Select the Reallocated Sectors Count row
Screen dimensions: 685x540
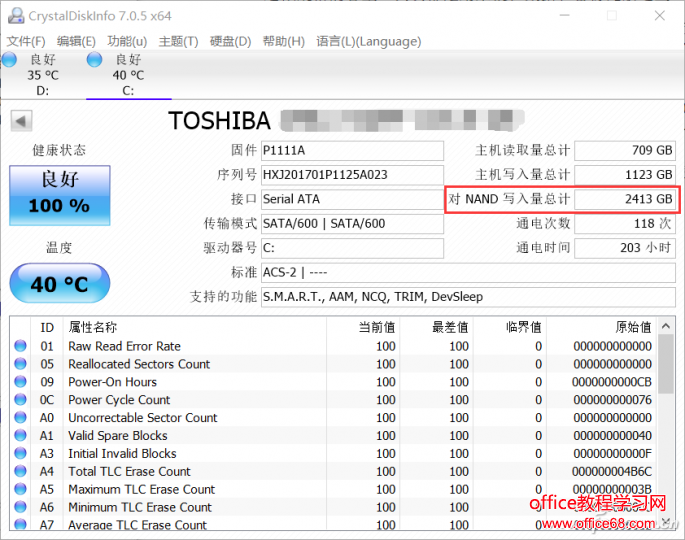[139, 364]
